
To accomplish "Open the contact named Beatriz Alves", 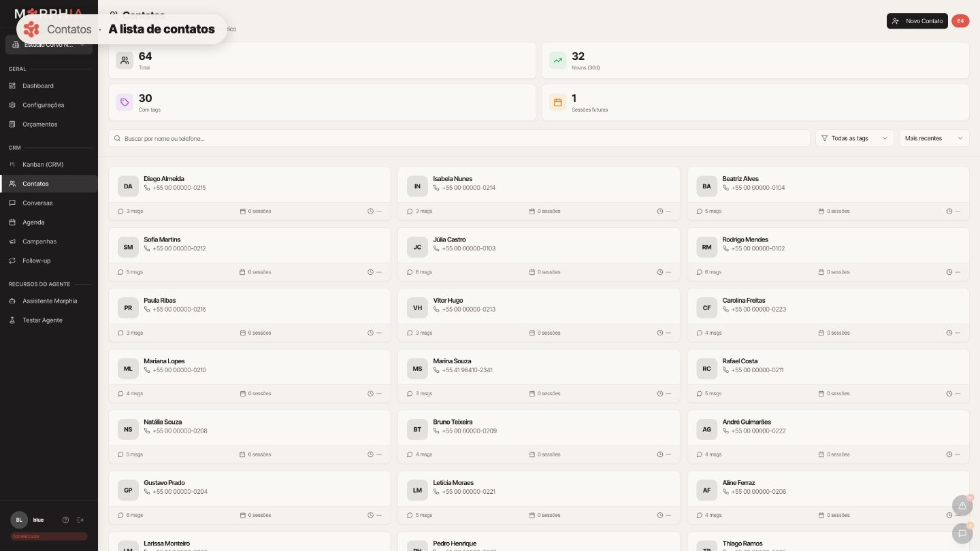I will click(x=740, y=179).
